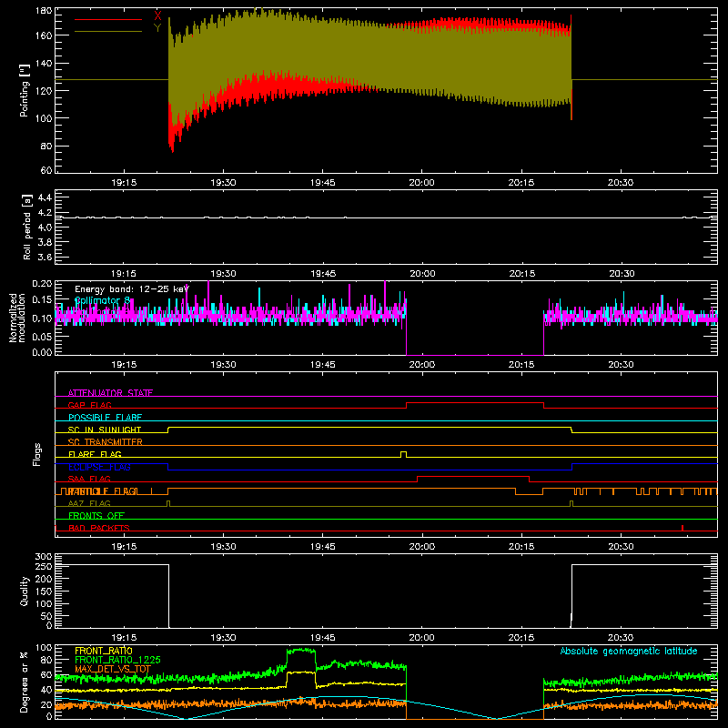This screenshot has width=728, height=728.
Task: Click the 'Pointing' y-axis title
Action: pyautogui.click(x=25, y=90)
